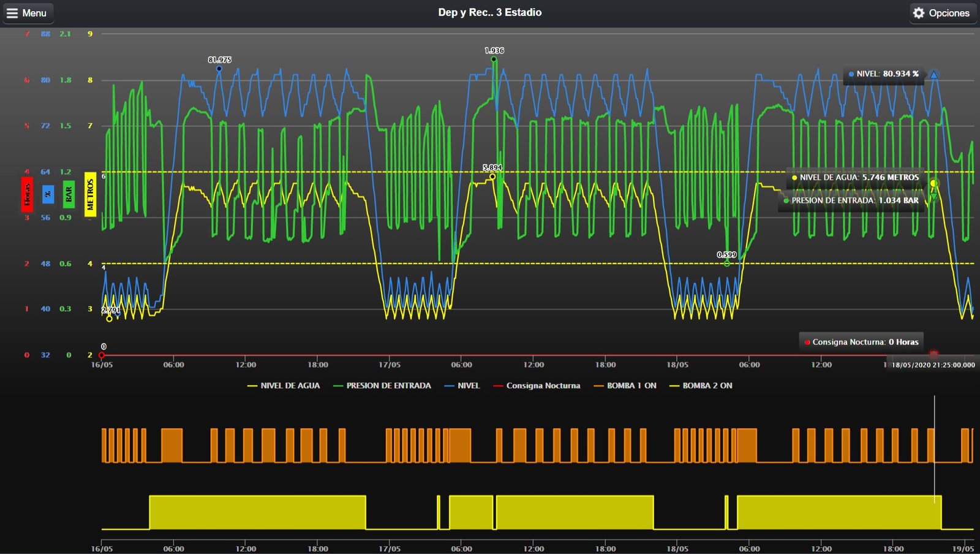Toggle NIVEL DE AGUA series in legend

point(284,385)
